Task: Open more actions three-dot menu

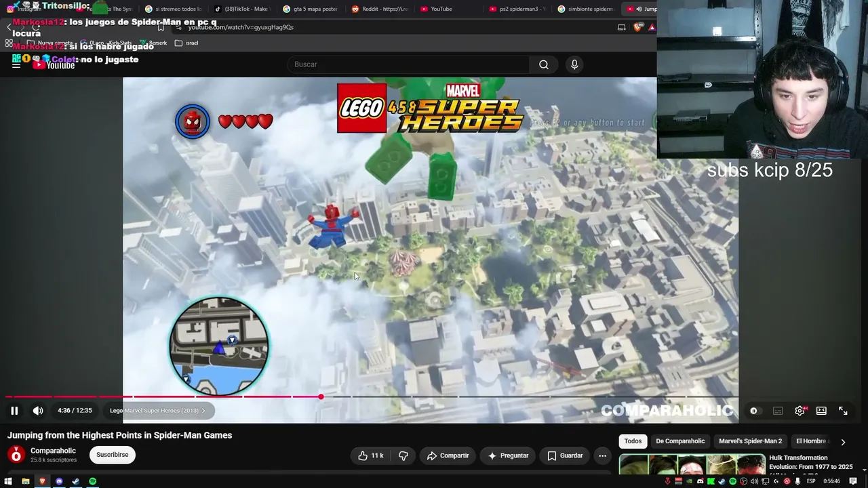Action: (602, 455)
